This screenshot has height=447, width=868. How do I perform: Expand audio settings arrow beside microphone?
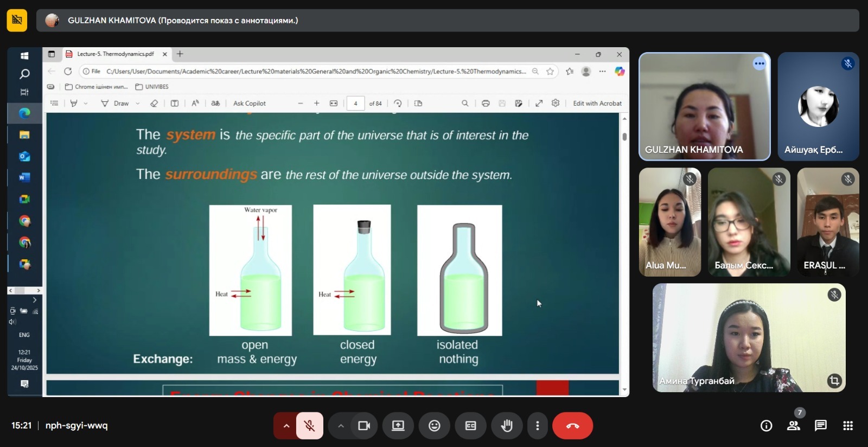(x=286, y=426)
